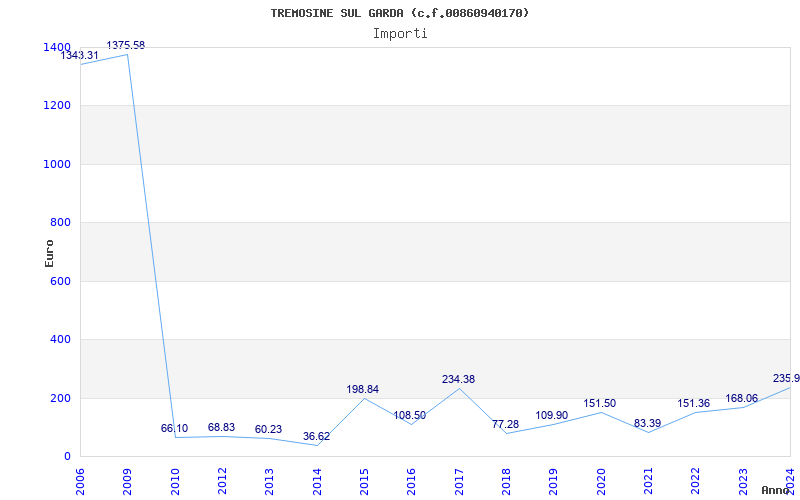Select data label 1375.58

tap(126, 45)
